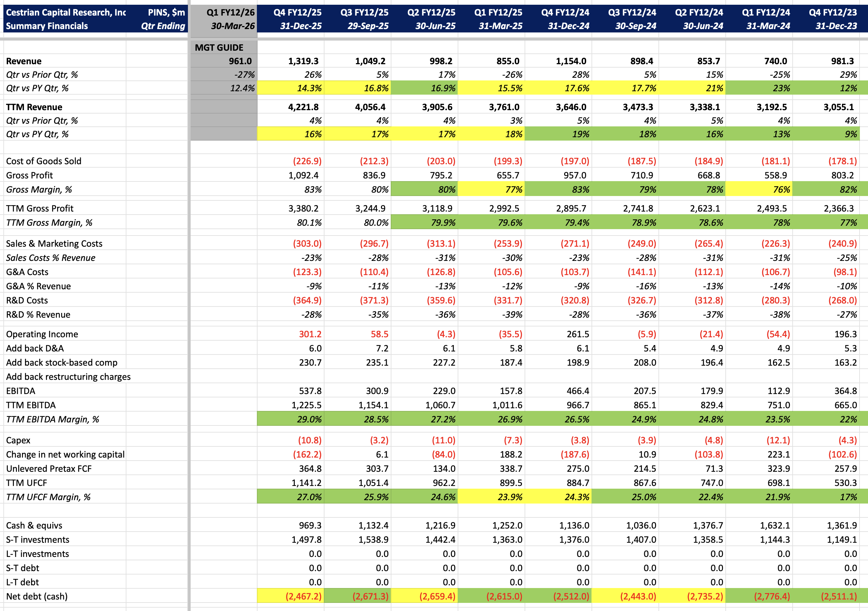Select the MGT GUIDE header cell
This screenshot has width=868, height=611.
[219, 48]
